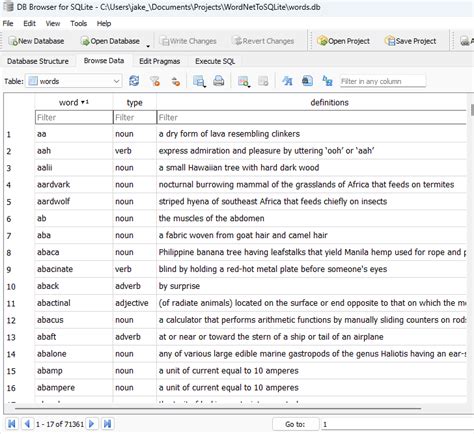The image size is (474, 434).
Task: Go to first page of records
Action: tap(12, 424)
